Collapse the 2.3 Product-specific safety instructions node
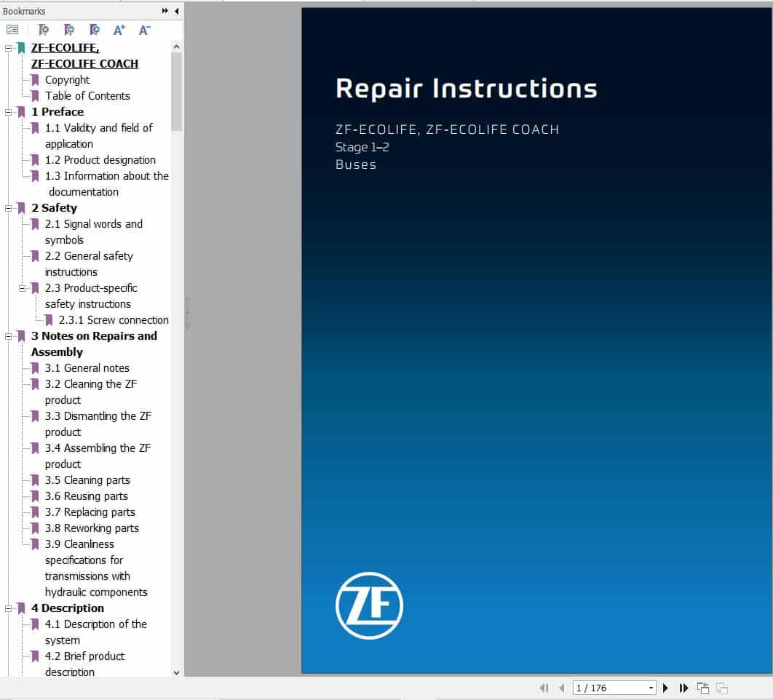This screenshot has height=700, width=773. point(22,288)
